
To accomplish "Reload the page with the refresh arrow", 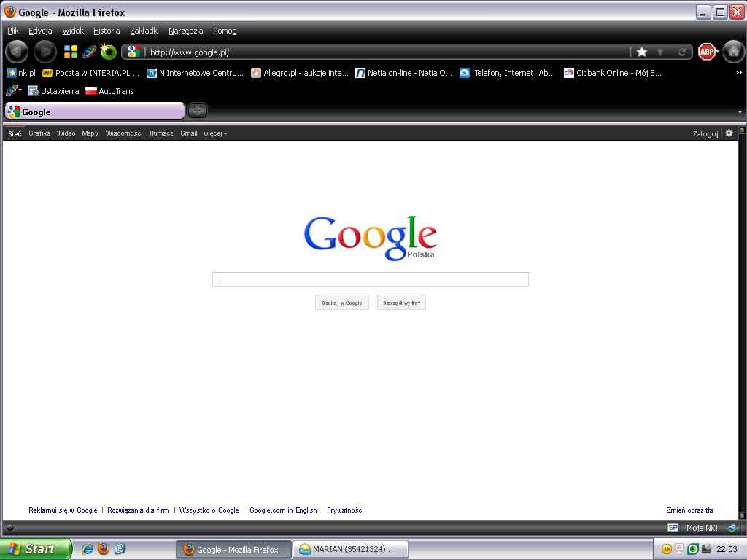I will coord(682,52).
